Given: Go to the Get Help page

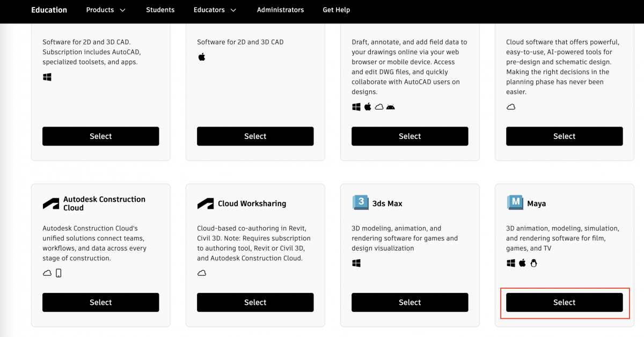Looking at the screenshot, I should coord(336,10).
